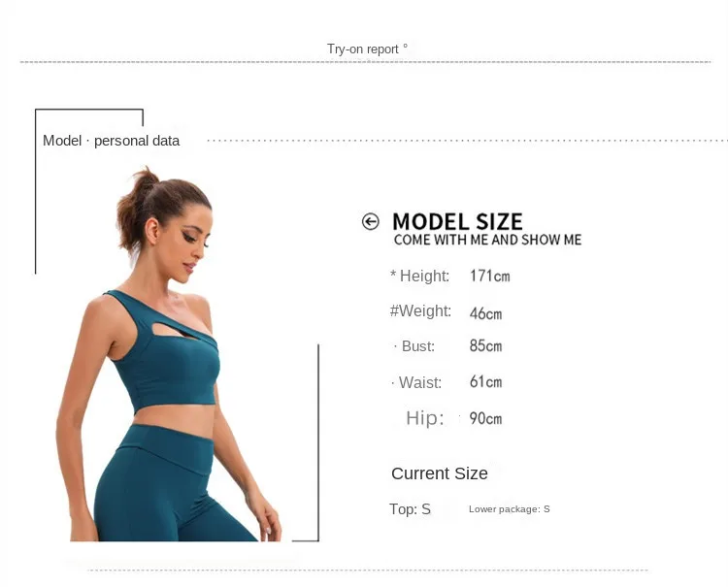Click the circled left arrow icon
This screenshot has width=728, height=587.
click(371, 222)
